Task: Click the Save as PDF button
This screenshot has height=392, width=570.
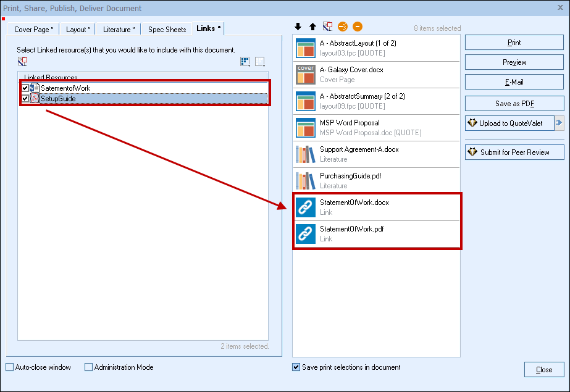Action: (x=514, y=104)
